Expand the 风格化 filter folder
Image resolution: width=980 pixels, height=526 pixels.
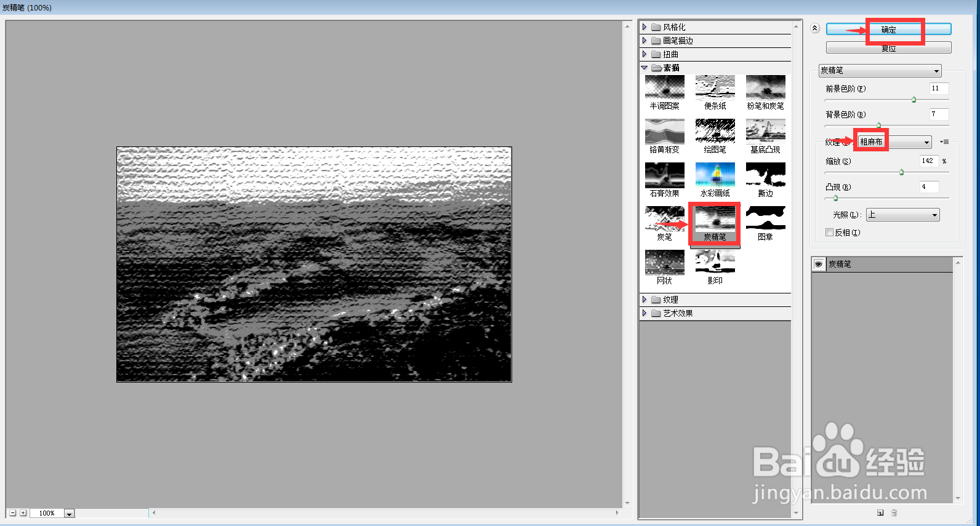tap(645, 27)
